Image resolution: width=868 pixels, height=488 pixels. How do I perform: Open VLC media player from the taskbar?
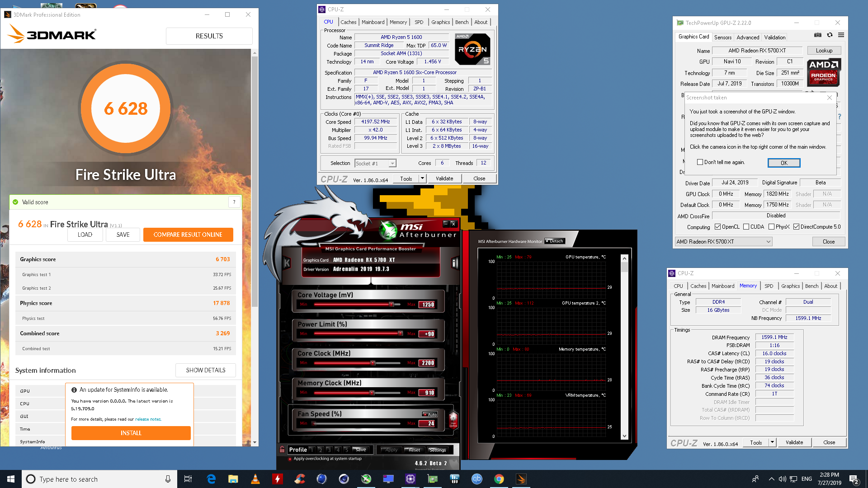[255, 479]
